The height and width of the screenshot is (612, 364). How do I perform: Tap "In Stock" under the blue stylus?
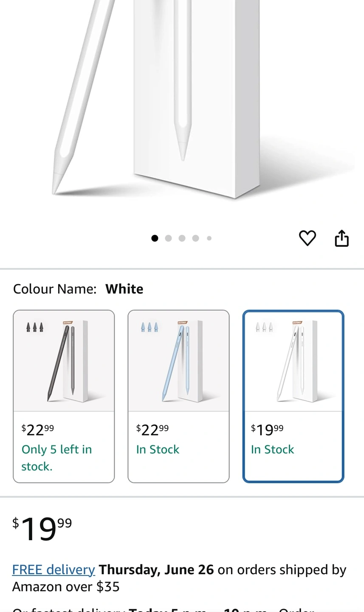pos(158,449)
